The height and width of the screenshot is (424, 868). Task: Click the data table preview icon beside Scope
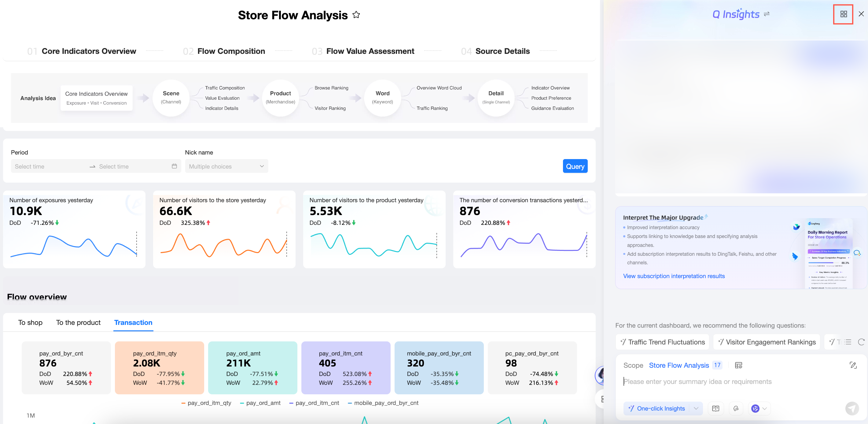(738, 365)
